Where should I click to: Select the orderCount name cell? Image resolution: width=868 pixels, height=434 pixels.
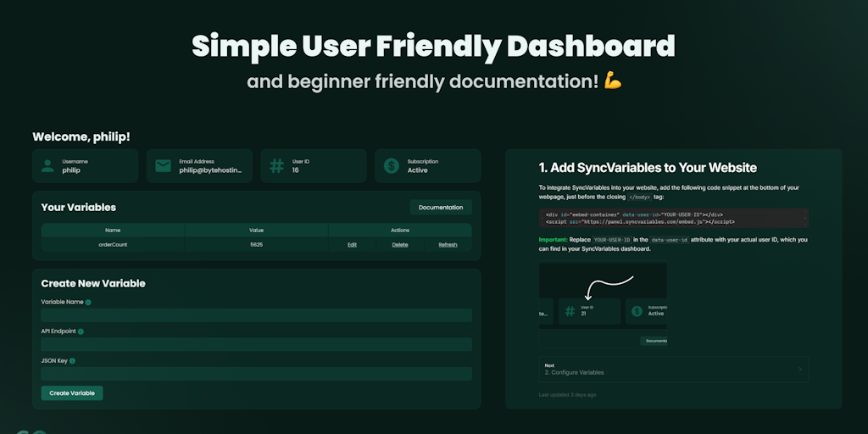(x=113, y=245)
